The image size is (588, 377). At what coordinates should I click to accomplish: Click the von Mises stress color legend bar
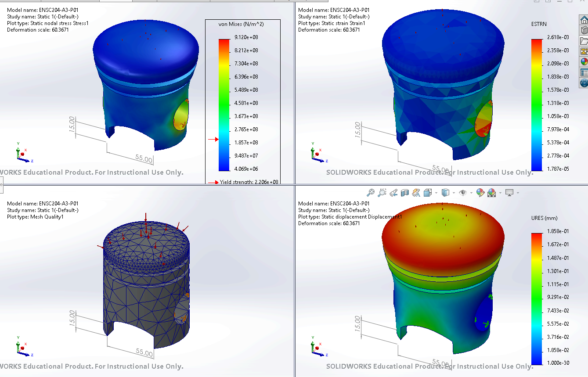pyautogui.click(x=224, y=105)
